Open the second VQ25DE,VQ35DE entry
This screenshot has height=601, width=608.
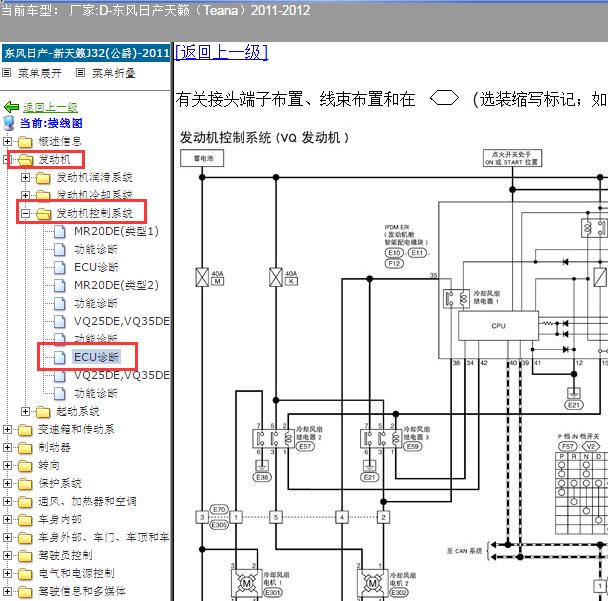(x=122, y=375)
